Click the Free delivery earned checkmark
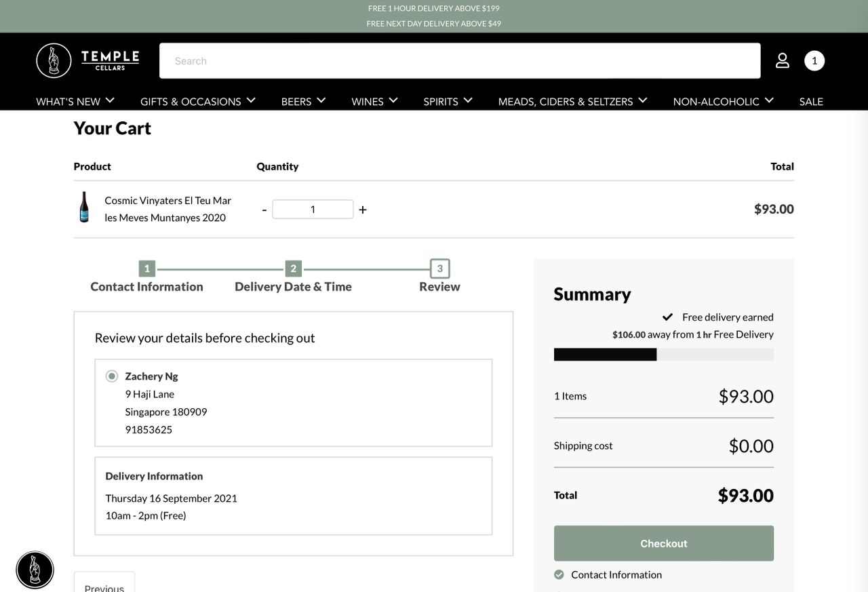 click(668, 317)
